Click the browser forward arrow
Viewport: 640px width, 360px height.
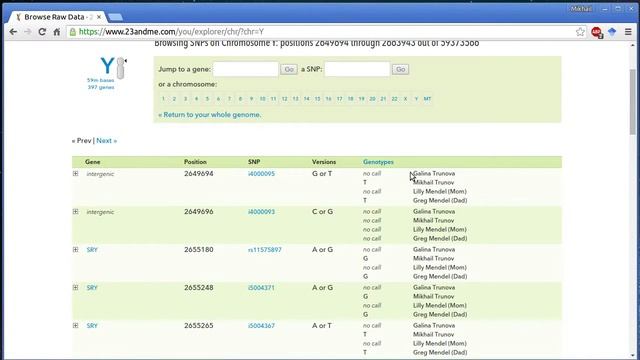tap(27, 32)
